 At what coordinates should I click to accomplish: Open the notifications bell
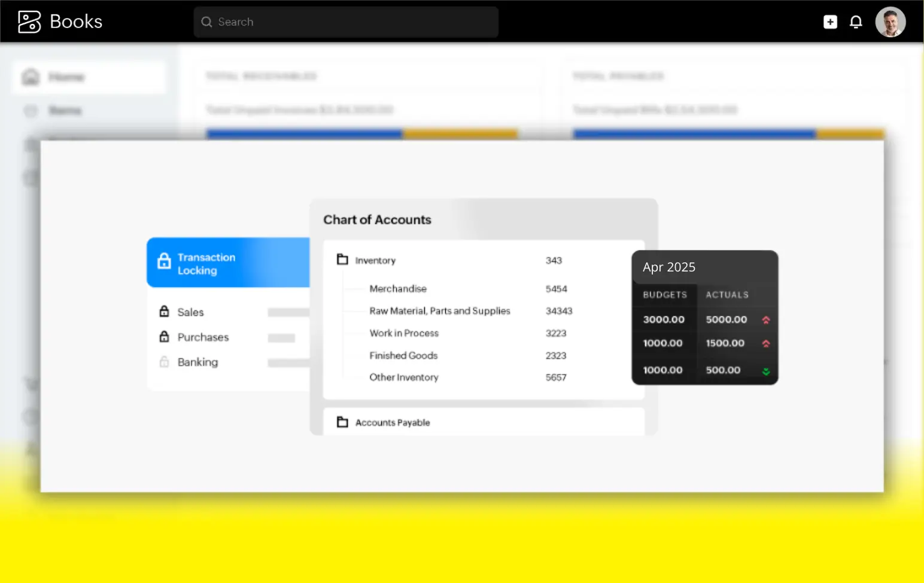[856, 22]
